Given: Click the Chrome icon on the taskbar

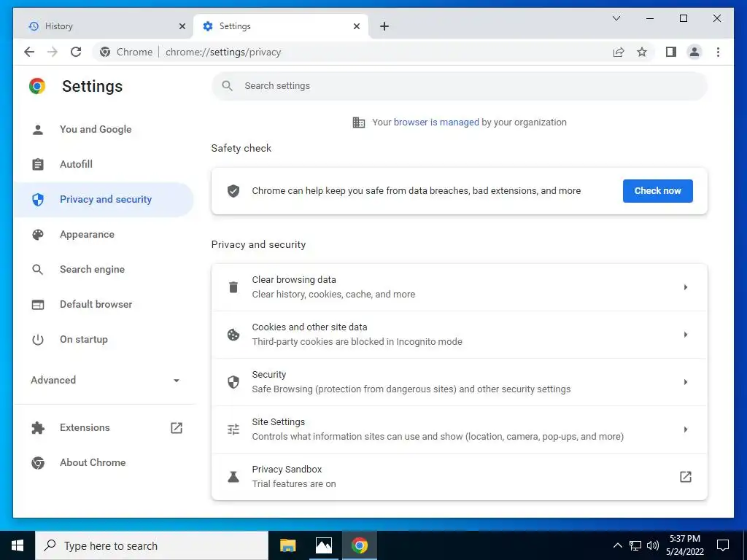Looking at the screenshot, I should 360,545.
